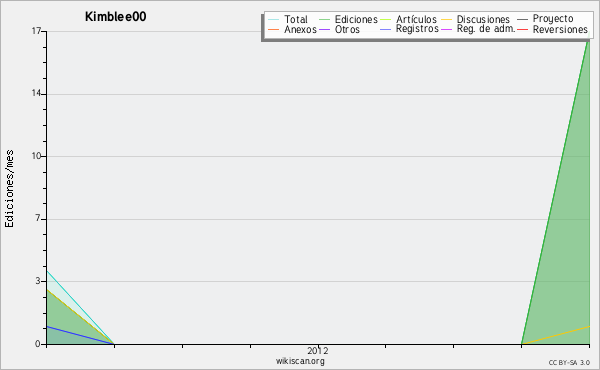
Task: Click the 'CC BY-SA 3.0' license text
Action: coord(569,363)
